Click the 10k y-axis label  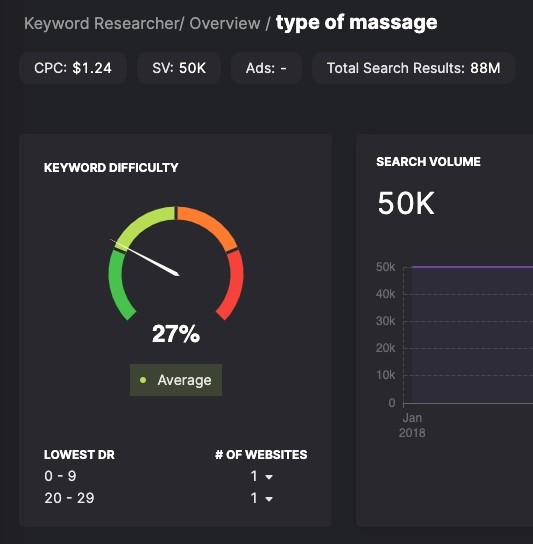pos(386,375)
